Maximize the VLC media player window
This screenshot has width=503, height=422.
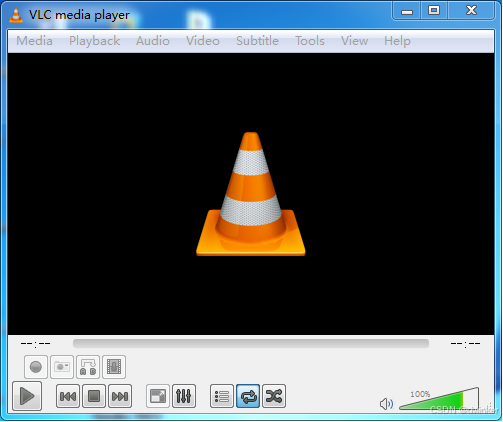434,11
